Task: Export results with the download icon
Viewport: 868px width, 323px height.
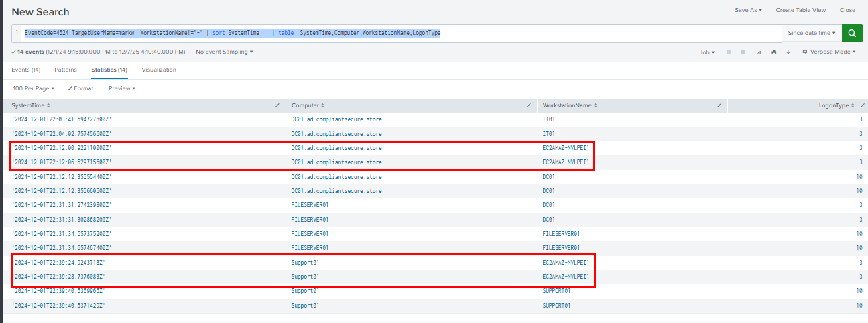Action: 788,52
